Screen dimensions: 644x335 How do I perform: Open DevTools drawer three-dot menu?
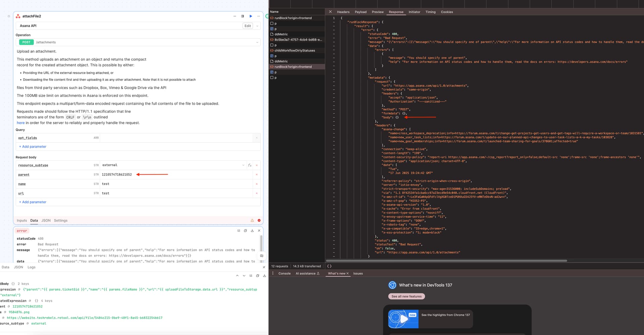click(x=273, y=273)
